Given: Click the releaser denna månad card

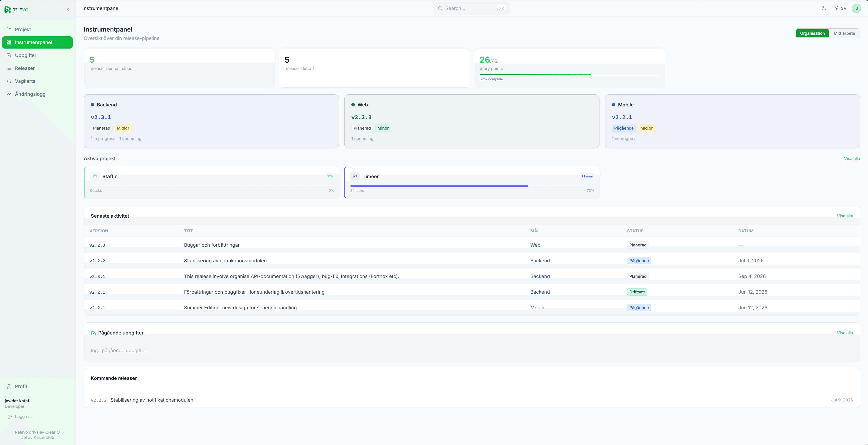Looking at the screenshot, I should point(179,68).
